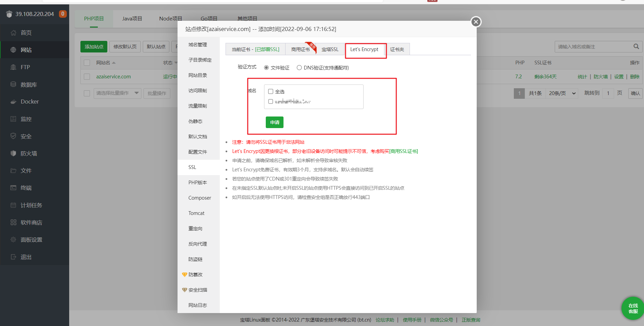Click the FTP sidebar icon
The image size is (644, 326).
pyautogui.click(x=13, y=67)
